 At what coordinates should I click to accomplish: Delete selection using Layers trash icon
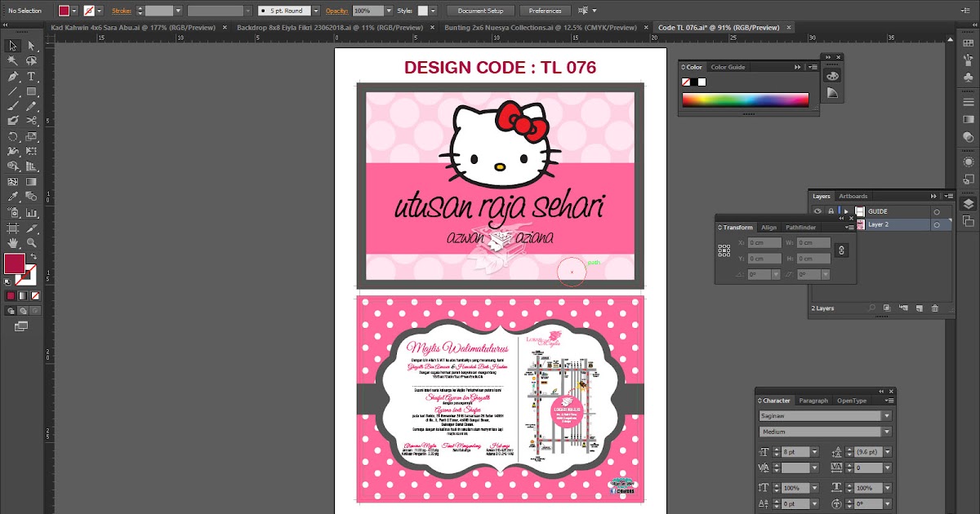pyautogui.click(x=935, y=308)
